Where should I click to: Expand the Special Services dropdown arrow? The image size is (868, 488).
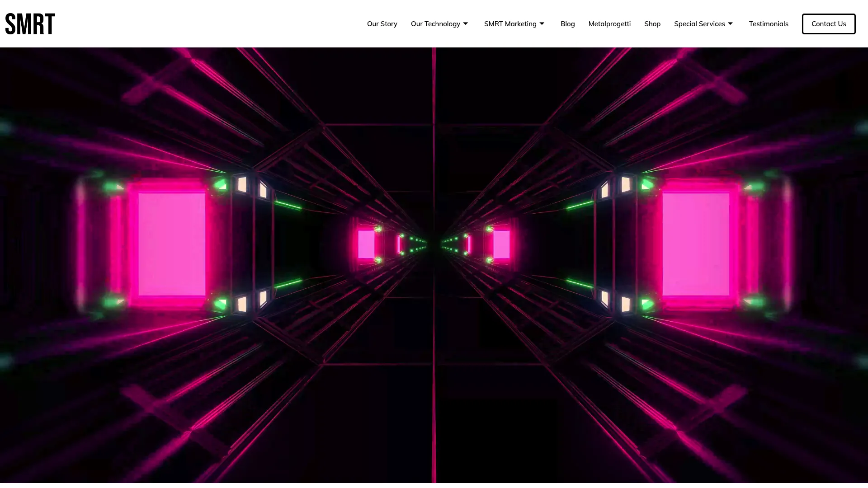730,23
